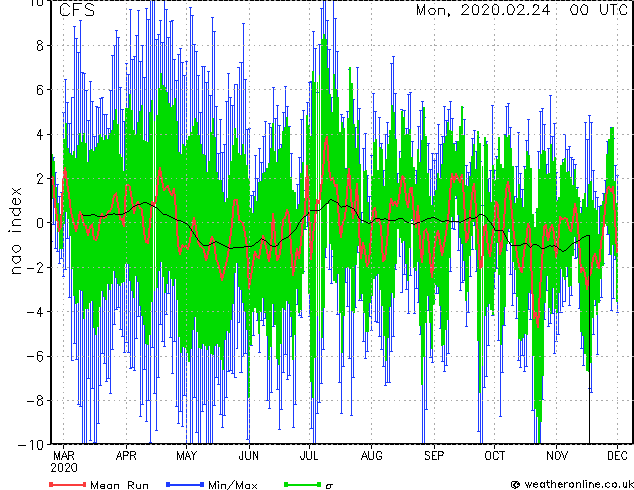Click the sigma symbol legend label

(329, 486)
